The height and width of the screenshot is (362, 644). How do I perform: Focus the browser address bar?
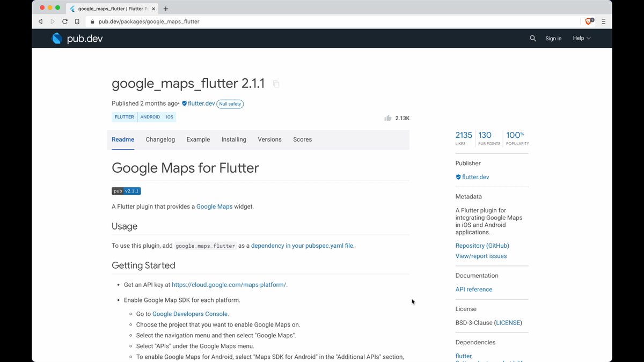tap(322, 21)
